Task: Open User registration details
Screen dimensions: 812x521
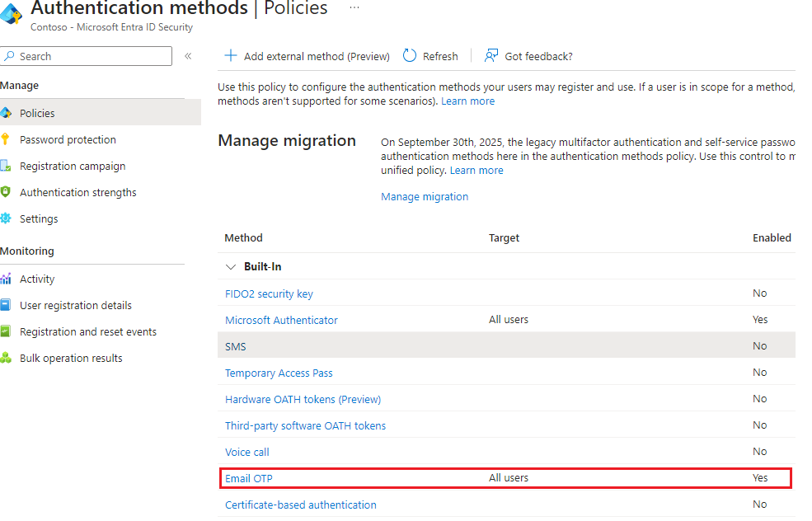Action: [76, 305]
